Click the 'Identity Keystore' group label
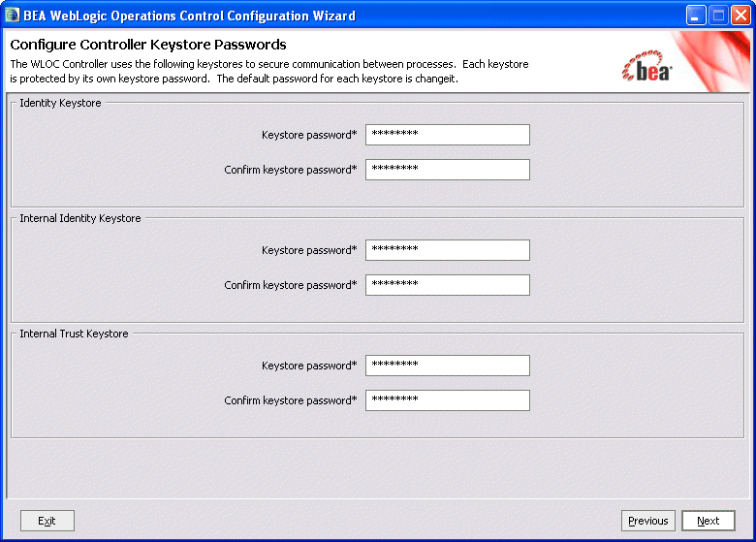756x542 pixels. 60,103
